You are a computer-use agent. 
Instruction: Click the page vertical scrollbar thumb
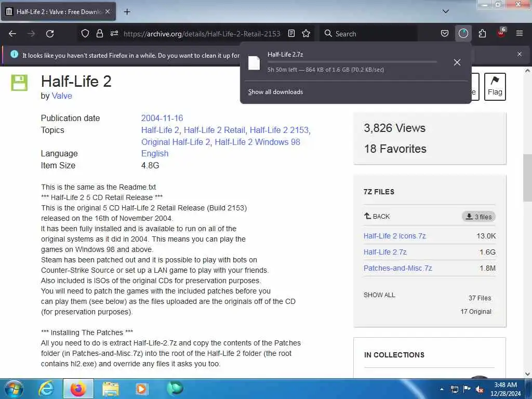point(527,179)
